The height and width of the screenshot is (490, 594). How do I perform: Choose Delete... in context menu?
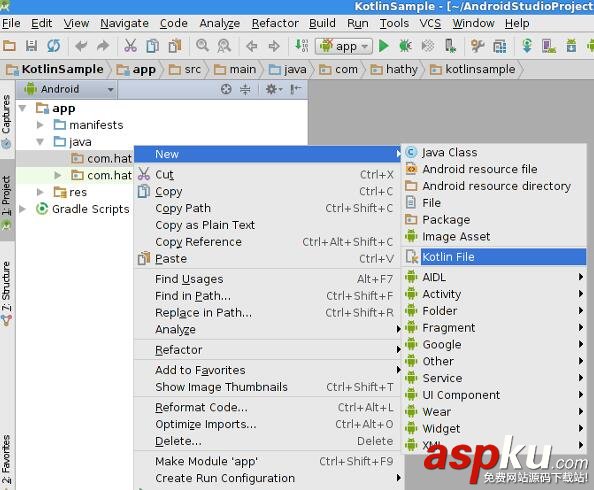coord(267,441)
